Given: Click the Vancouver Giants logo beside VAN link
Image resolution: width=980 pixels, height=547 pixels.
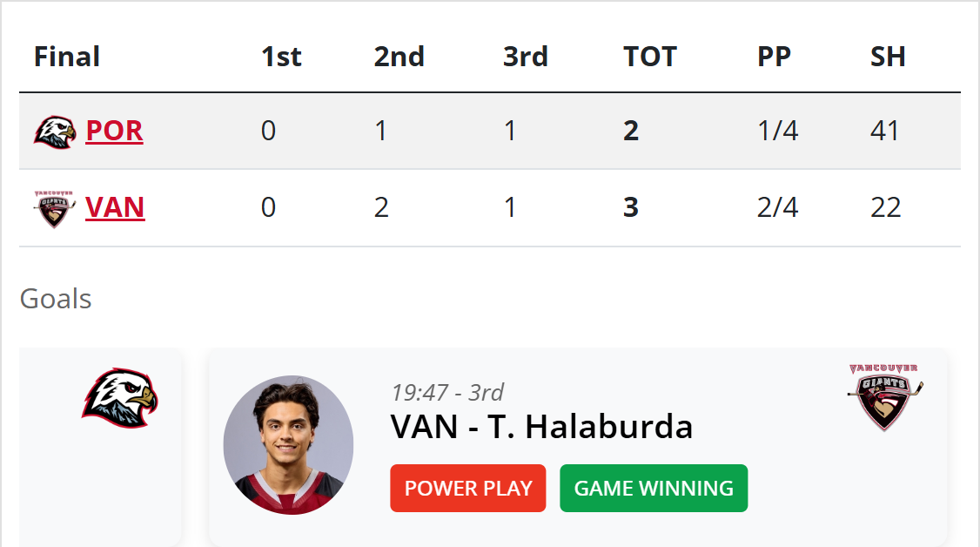Looking at the screenshot, I should coord(55,209).
